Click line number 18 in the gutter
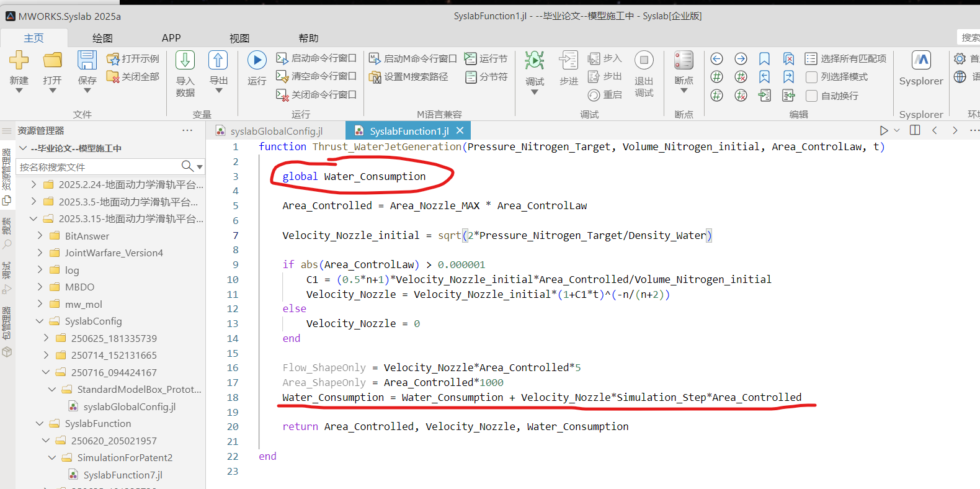The image size is (980, 489). 233,397
